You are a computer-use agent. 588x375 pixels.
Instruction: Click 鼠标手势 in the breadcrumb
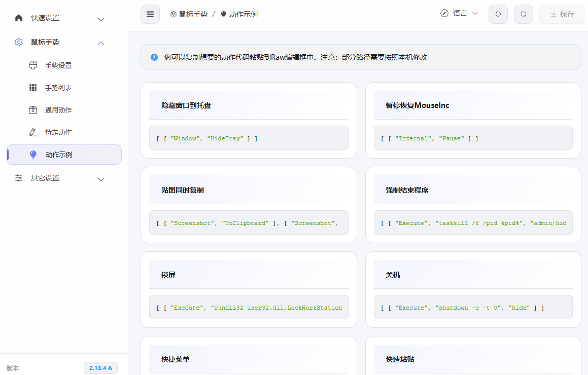[193, 14]
